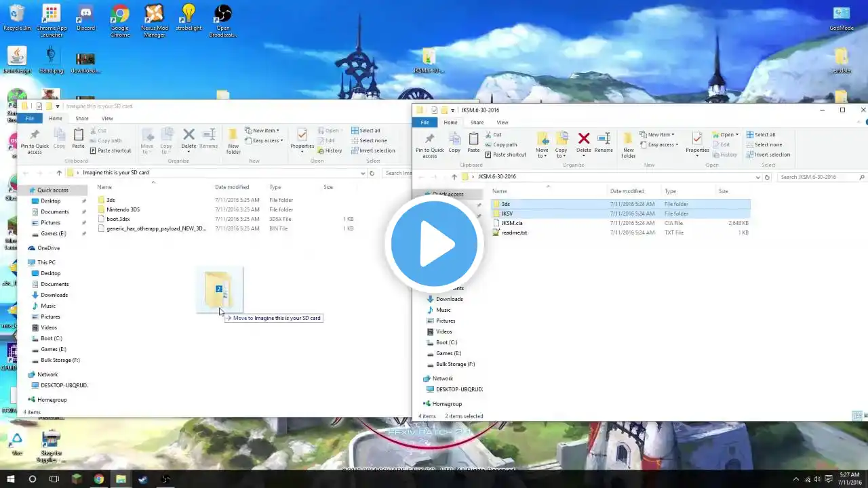The width and height of the screenshot is (868, 488).
Task: Go up one level in JKSM window
Action: (x=454, y=177)
